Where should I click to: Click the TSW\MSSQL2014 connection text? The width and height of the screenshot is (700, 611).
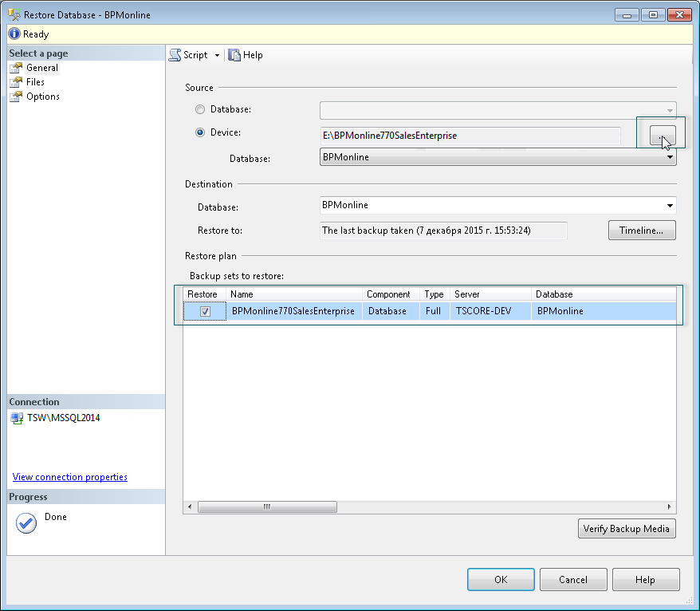64,418
